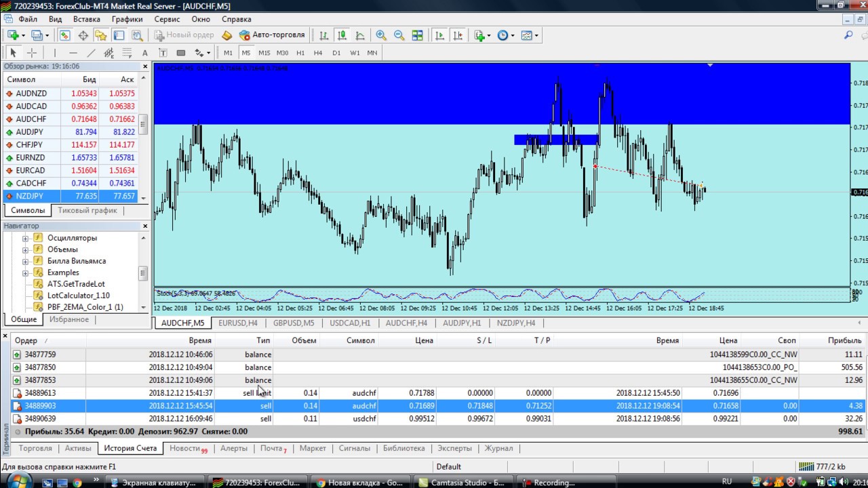Click the Новый ордер button

pyautogui.click(x=183, y=35)
